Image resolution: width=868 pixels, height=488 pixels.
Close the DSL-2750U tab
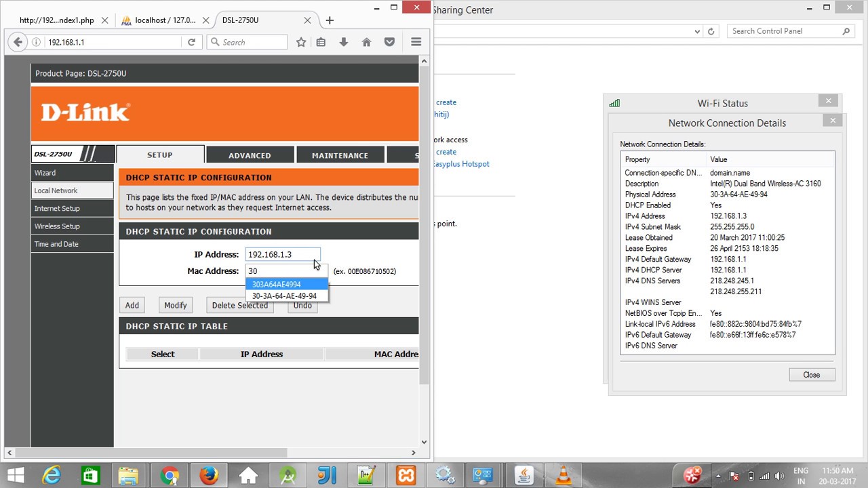coord(307,20)
